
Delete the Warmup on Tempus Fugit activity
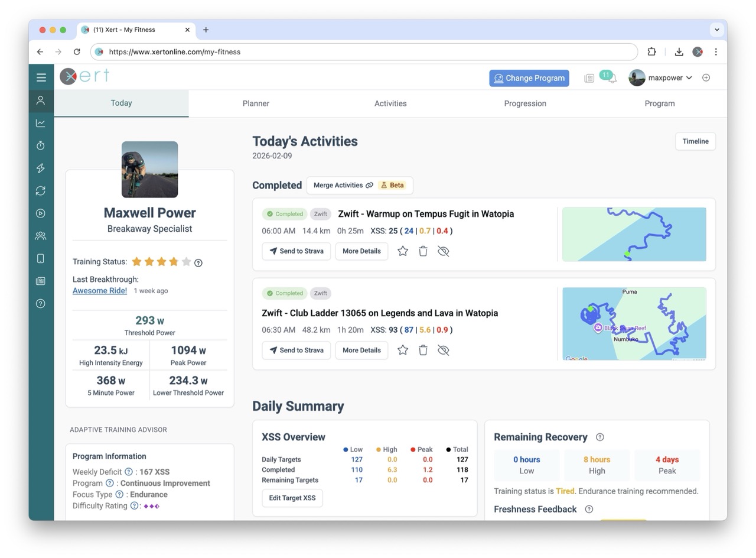click(x=423, y=251)
